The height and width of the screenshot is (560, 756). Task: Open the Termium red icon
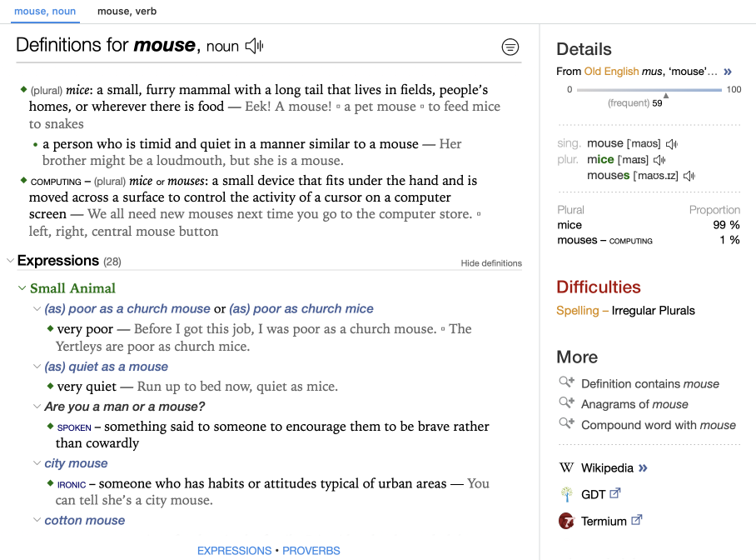566,521
